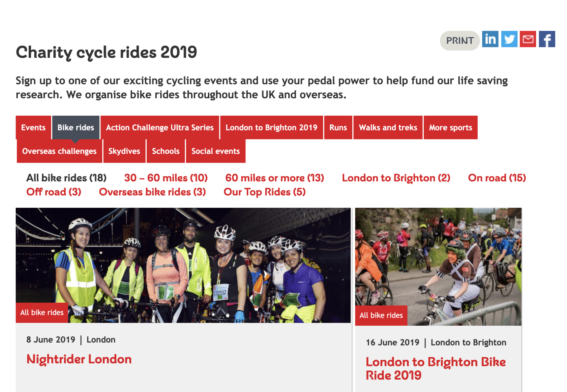Select the Social events tab
This screenshot has height=392, width=567.
tap(216, 151)
